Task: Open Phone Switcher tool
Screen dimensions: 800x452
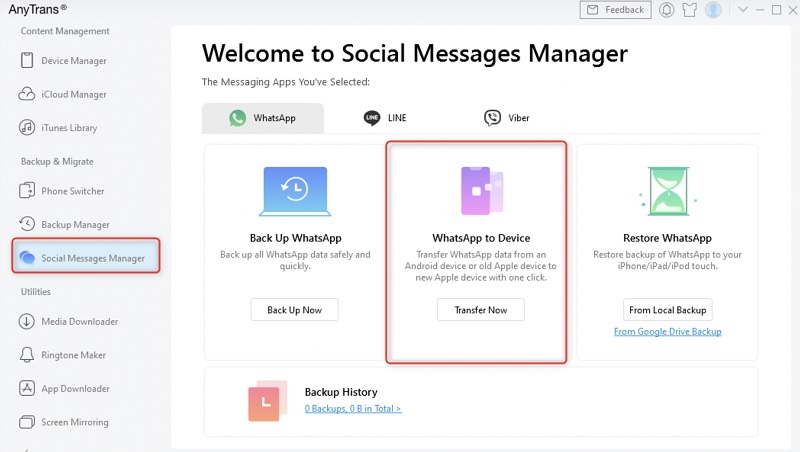Action: tap(72, 191)
